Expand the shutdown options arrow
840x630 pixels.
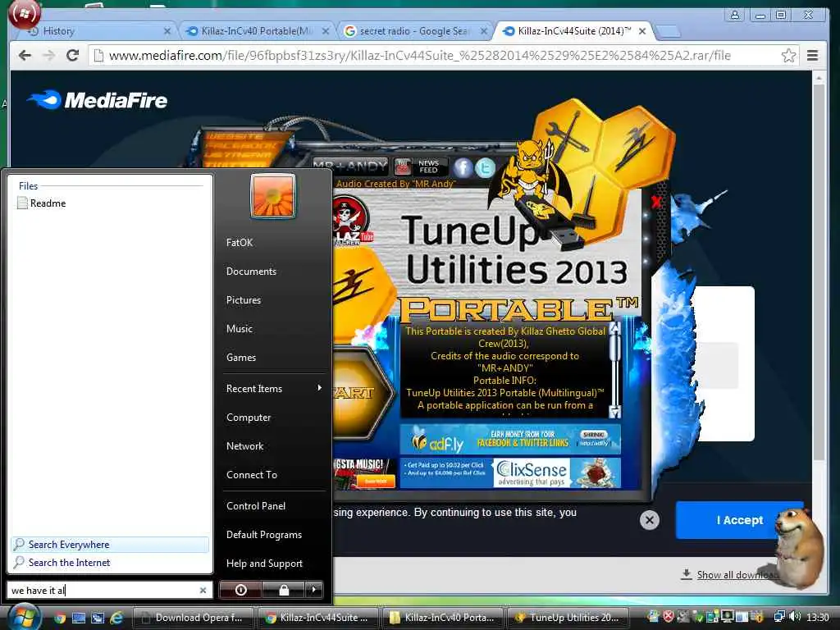coord(314,590)
